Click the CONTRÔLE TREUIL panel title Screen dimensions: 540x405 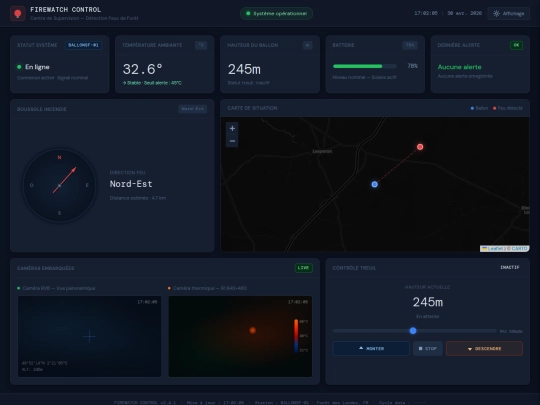coord(354,268)
